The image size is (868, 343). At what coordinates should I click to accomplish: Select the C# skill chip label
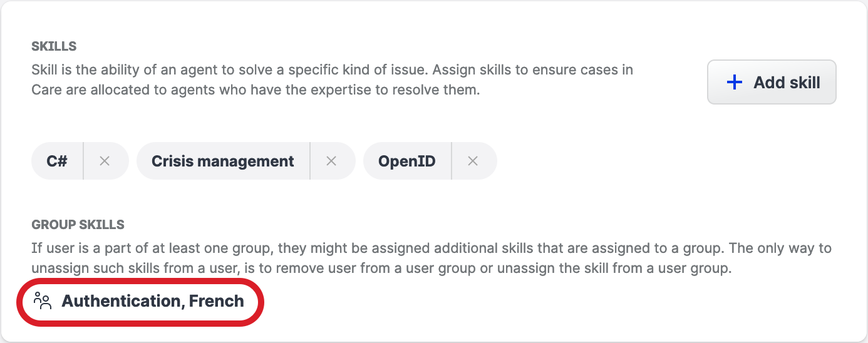tap(57, 161)
